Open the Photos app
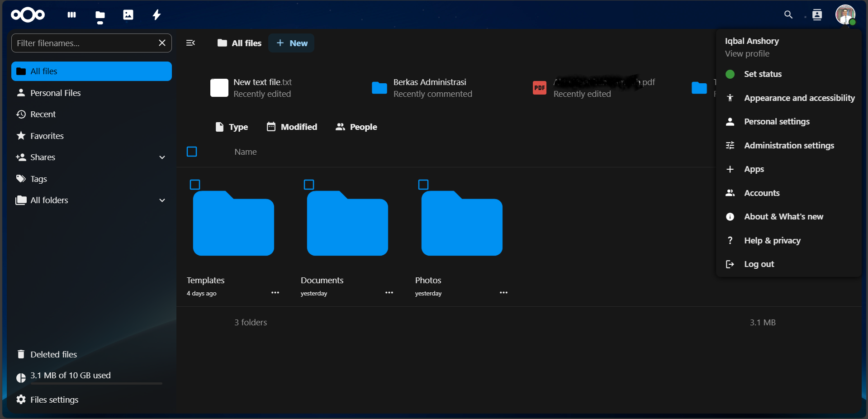This screenshot has height=419, width=868. 128,15
